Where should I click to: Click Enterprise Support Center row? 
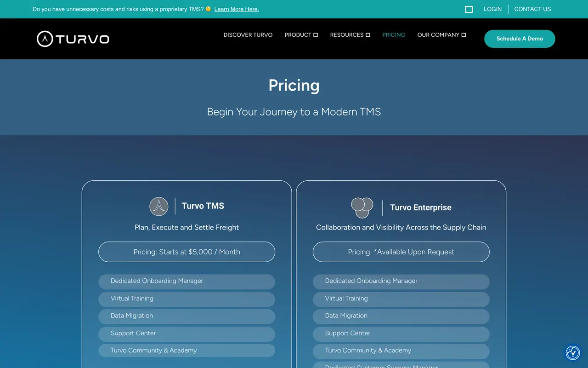401,334
